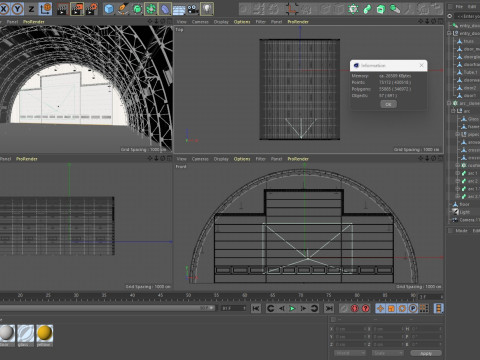Step to next frame
Viewport: 480px width, 360px height.
[303, 308]
